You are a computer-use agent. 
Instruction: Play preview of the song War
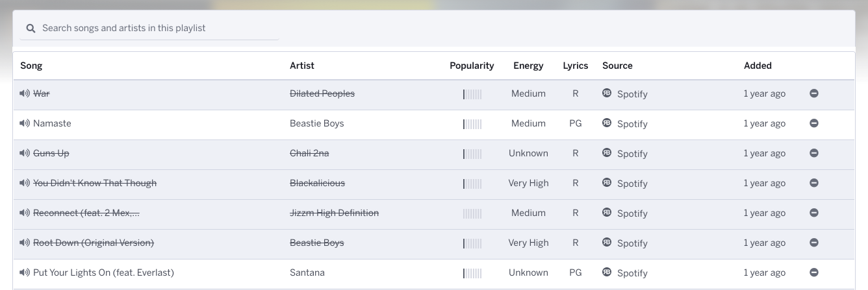(25, 93)
